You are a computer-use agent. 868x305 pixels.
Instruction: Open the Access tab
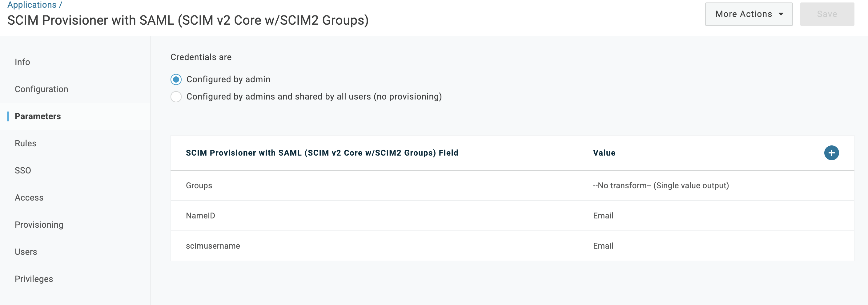click(x=29, y=198)
